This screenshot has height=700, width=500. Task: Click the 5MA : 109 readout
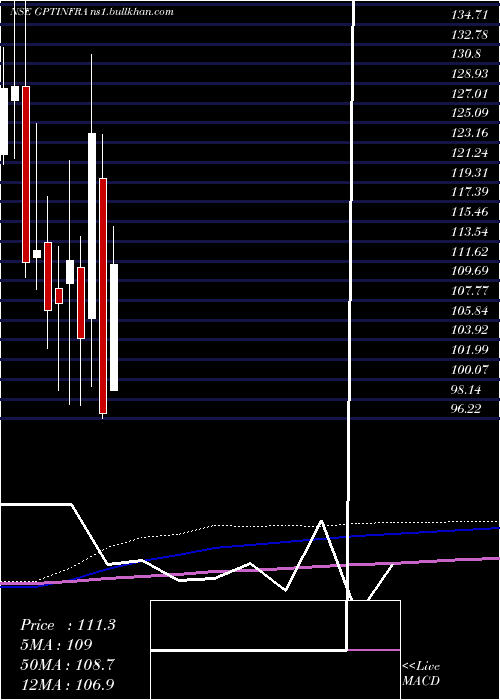point(56,645)
